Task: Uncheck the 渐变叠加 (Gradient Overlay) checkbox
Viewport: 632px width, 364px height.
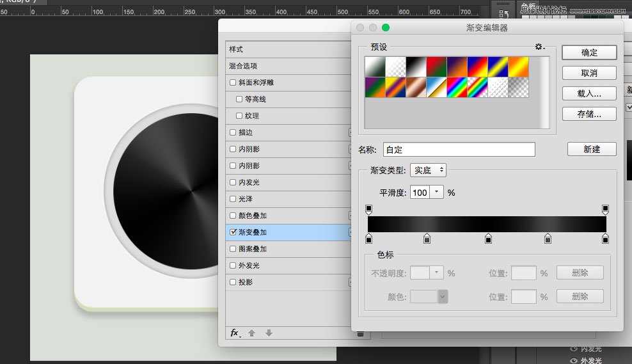Action: pos(233,232)
